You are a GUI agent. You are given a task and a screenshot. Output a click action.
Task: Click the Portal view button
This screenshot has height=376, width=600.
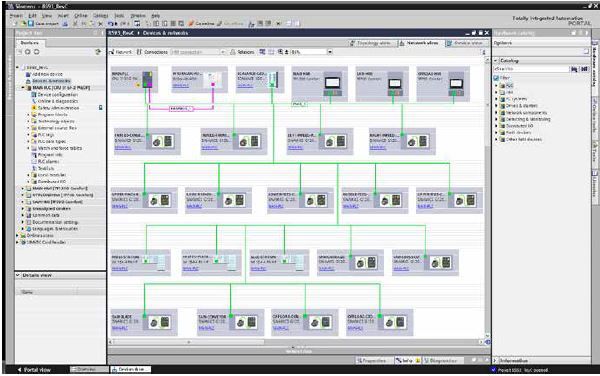(34, 369)
